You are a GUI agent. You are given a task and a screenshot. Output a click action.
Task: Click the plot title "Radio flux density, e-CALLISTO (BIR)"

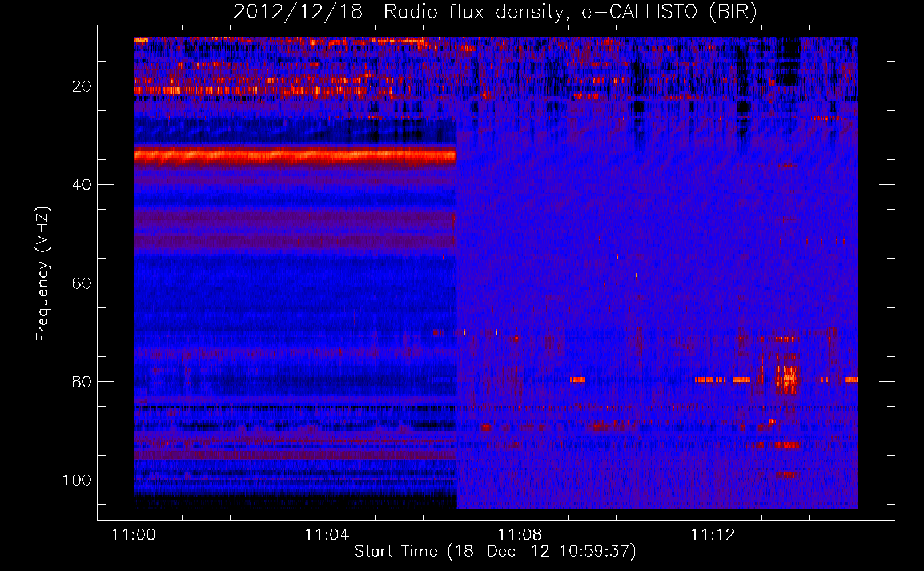click(x=570, y=12)
